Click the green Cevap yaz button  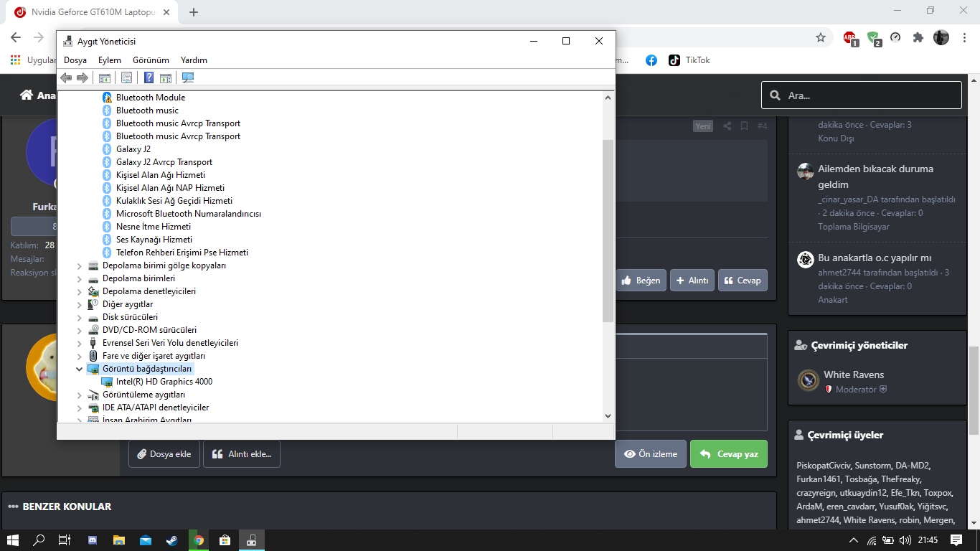click(x=729, y=454)
